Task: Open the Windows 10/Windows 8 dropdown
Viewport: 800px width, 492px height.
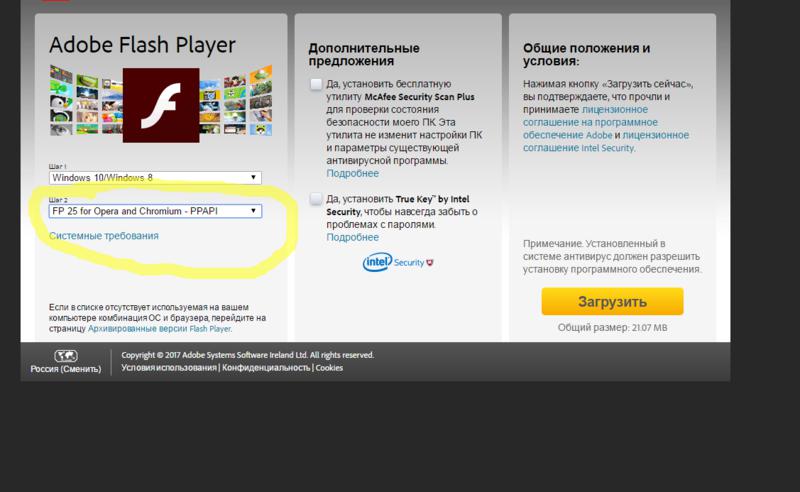Action: tap(155, 178)
